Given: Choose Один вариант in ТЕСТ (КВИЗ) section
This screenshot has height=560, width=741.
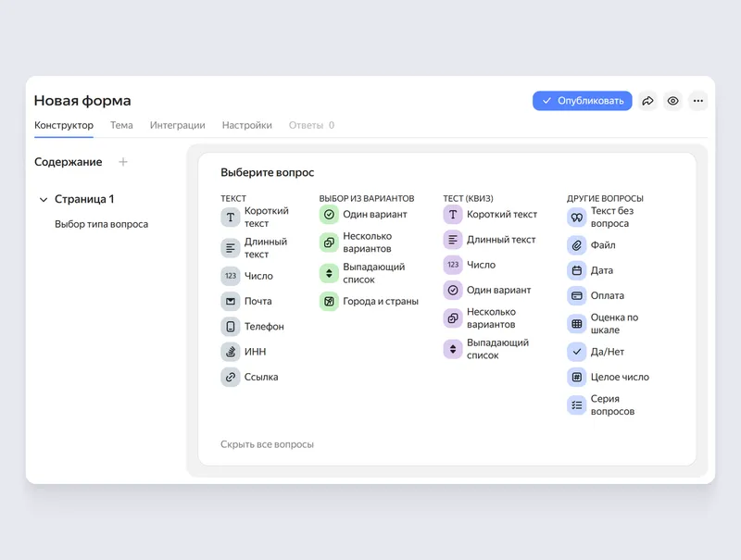Looking at the screenshot, I should (487, 290).
